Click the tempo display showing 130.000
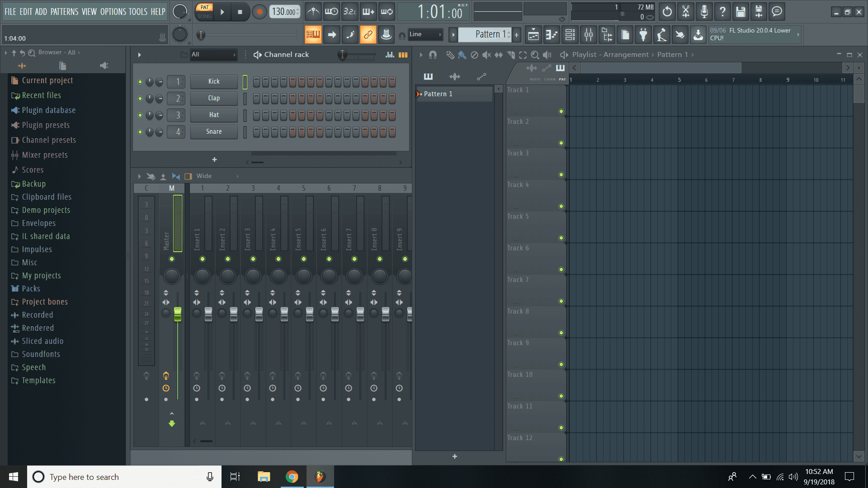868x488 pixels. pyautogui.click(x=284, y=12)
